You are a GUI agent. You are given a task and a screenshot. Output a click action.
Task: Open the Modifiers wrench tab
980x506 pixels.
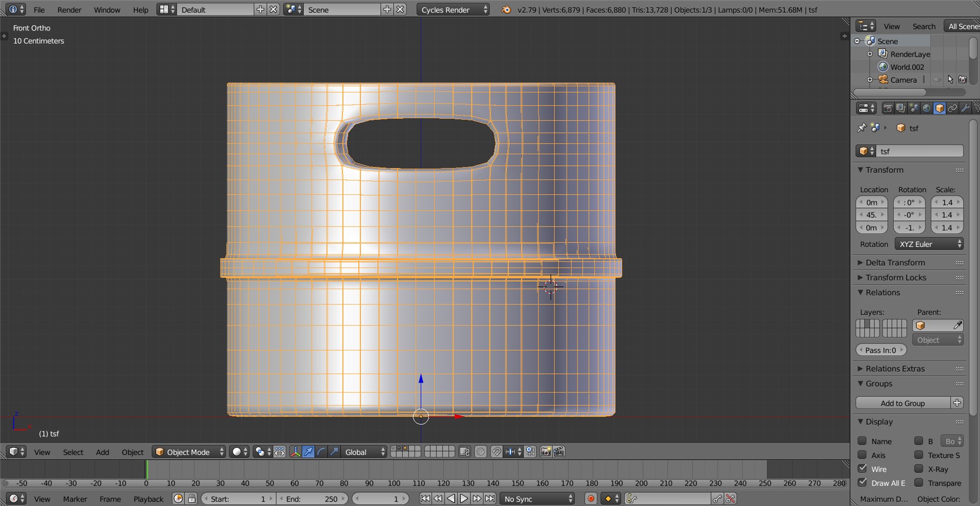click(x=965, y=108)
